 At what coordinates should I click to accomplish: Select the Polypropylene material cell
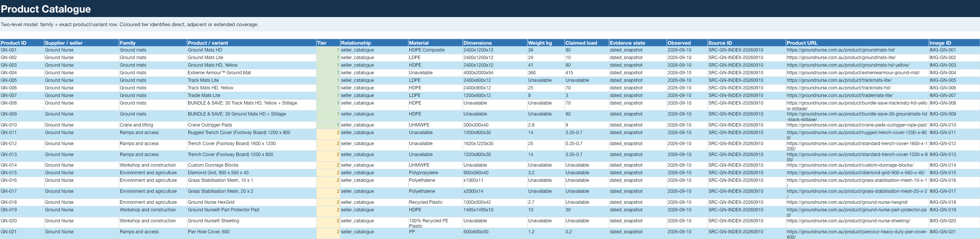[435, 173]
